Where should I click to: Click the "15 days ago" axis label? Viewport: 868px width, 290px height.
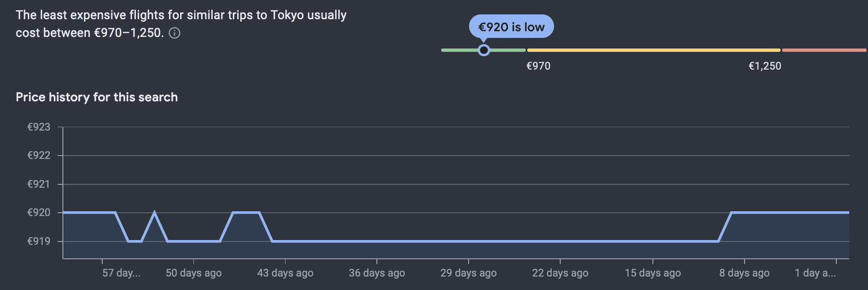[x=652, y=273]
